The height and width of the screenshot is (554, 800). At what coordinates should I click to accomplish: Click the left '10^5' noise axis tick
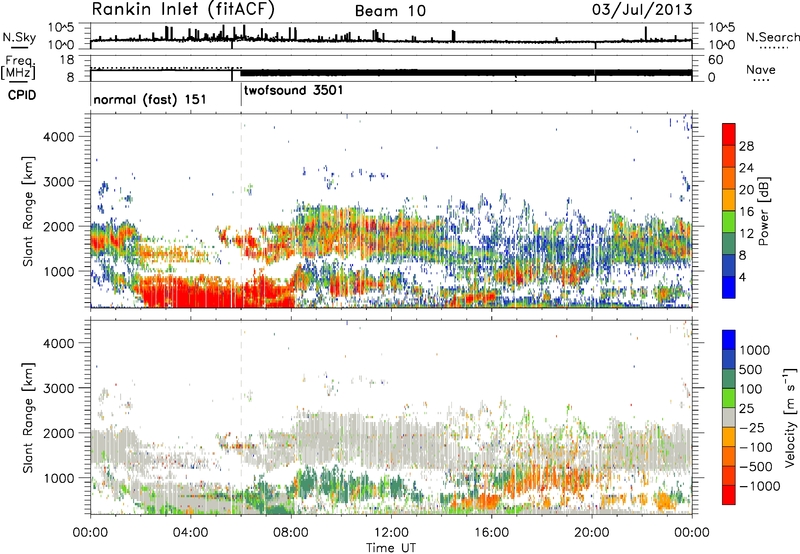pos(62,27)
